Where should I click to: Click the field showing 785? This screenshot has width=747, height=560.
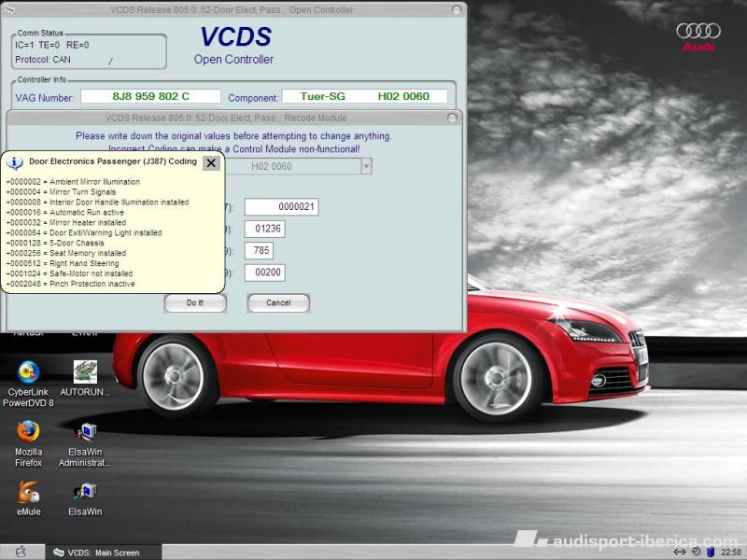tap(259, 250)
